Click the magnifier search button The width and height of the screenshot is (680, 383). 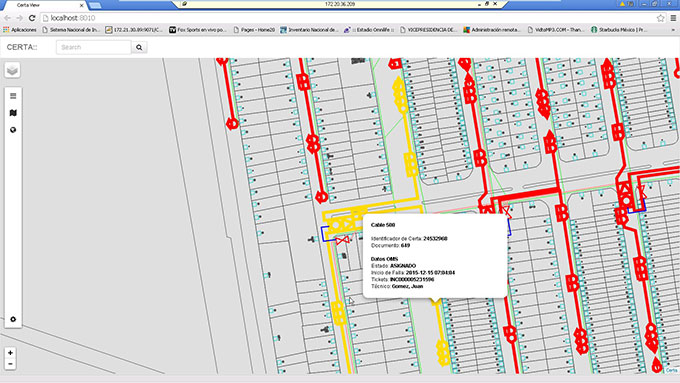pyautogui.click(x=139, y=47)
